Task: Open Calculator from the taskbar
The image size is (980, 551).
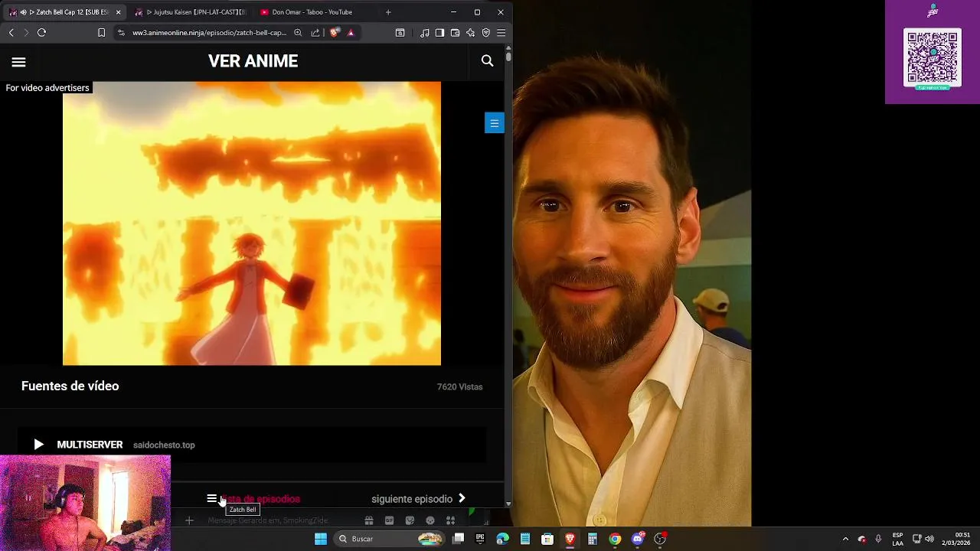Action: 592,539
